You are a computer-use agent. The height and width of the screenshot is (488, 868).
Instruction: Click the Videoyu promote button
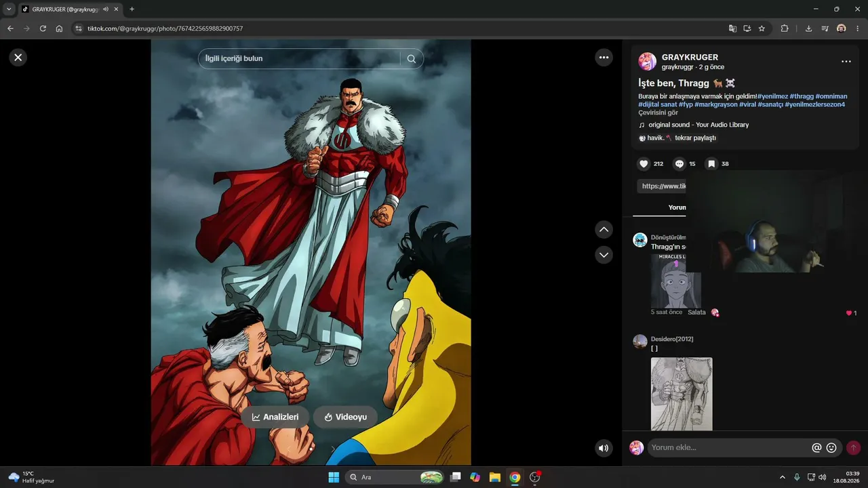[345, 417]
